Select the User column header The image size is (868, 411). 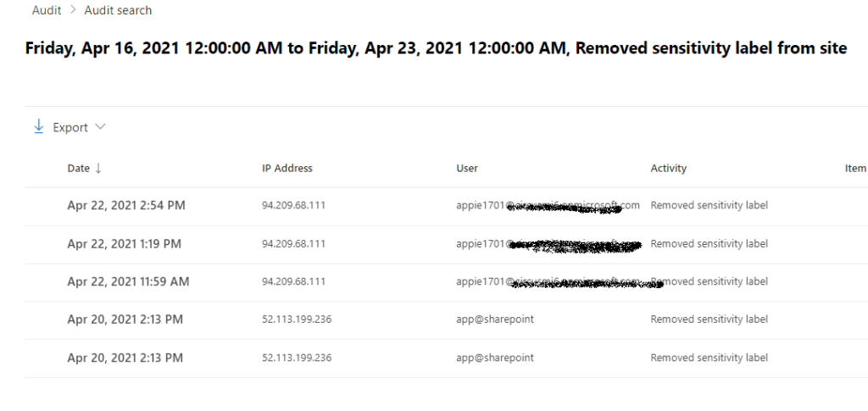[x=467, y=168]
